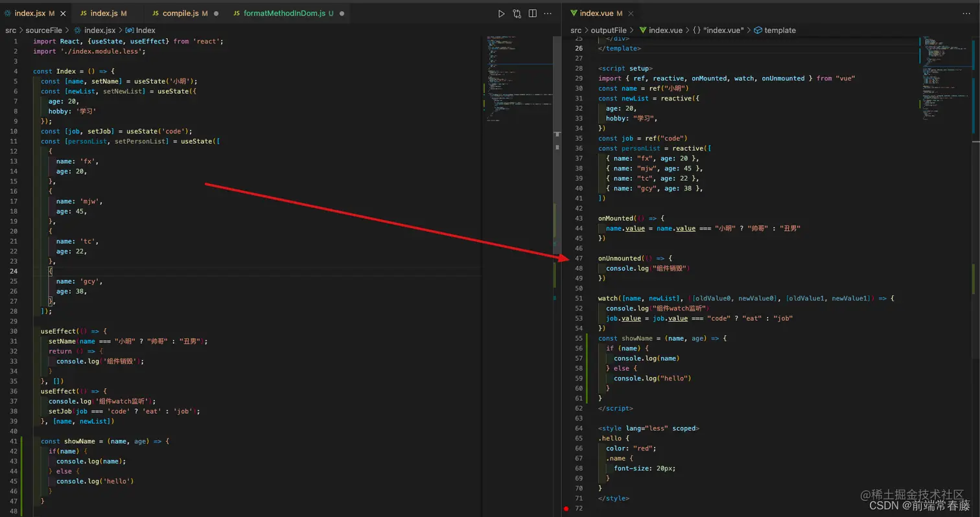Click "import './index.module.less';" in index.jsx
The image size is (980, 517).
pyautogui.click(x=89, y=51)
